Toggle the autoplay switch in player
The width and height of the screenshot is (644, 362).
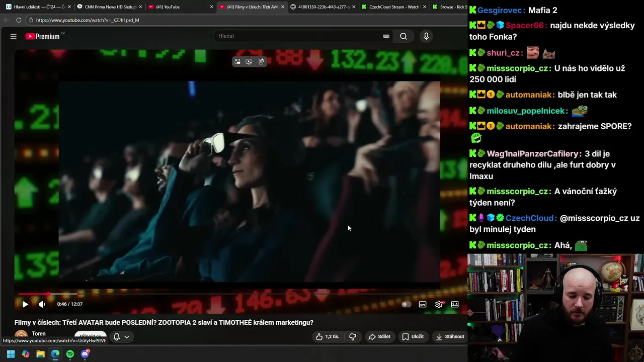click(x=406, y=304)
